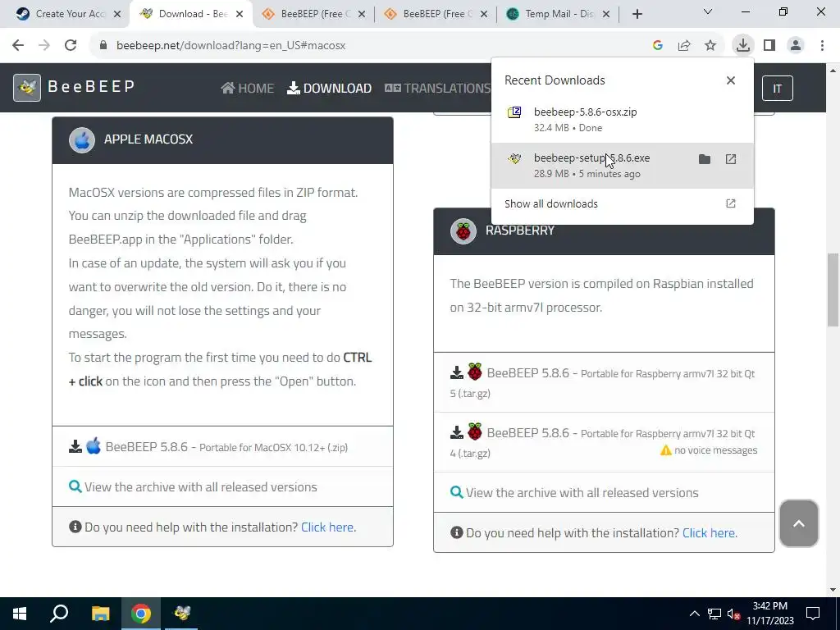Share this page via share icon
The width and height of the screenshot is (840, 630).
[x=684, y=46]
